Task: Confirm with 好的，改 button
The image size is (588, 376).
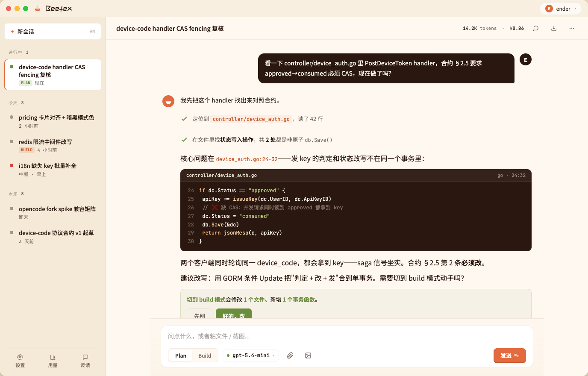Action: (234, 314)
